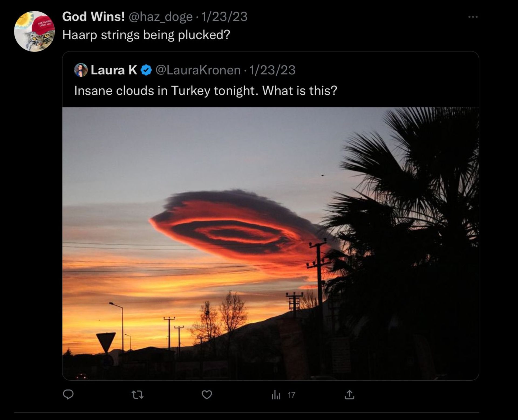Open the @LauraKronen handle link
Image resolution: width=518 pixels, height=420 pixels.
click(198, 70)
